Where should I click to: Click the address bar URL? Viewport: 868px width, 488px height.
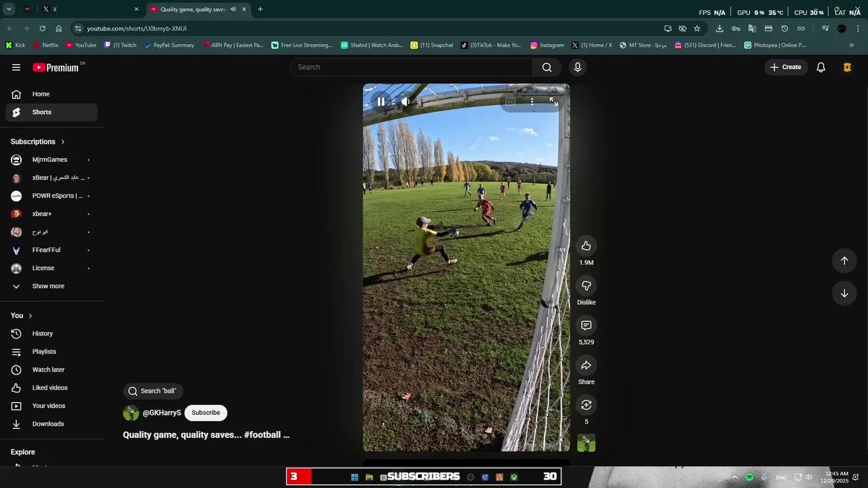tap(137, 28)
